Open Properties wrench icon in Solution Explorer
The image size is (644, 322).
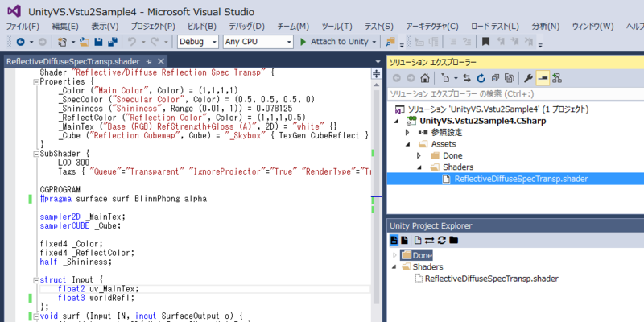coord(529,78)
